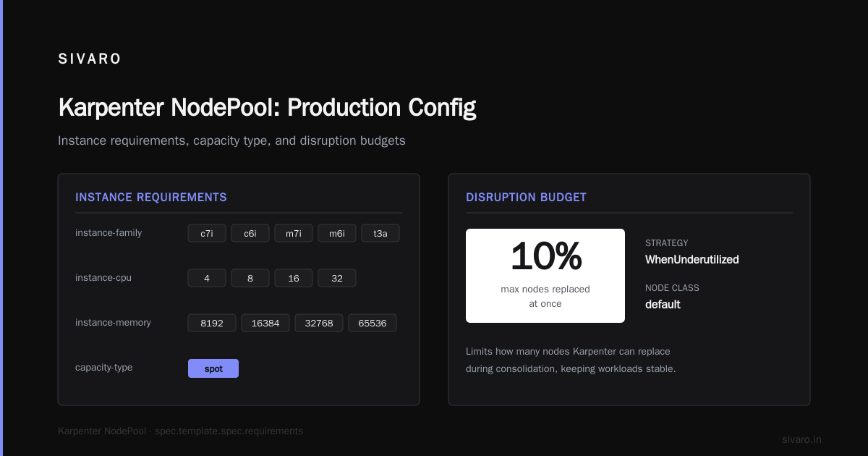Screen dimensions: 868x456
Task: Click the instance-cpu label
Action: [x=103, y=278]
